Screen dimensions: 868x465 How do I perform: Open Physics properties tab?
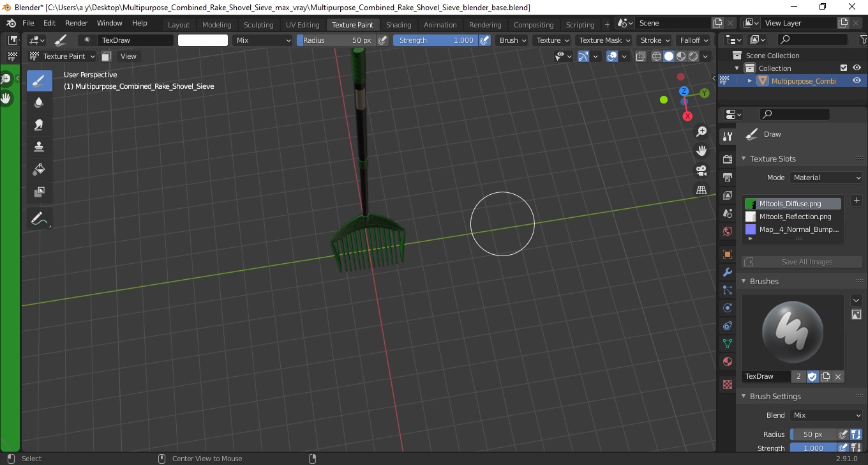click(727, 308)
